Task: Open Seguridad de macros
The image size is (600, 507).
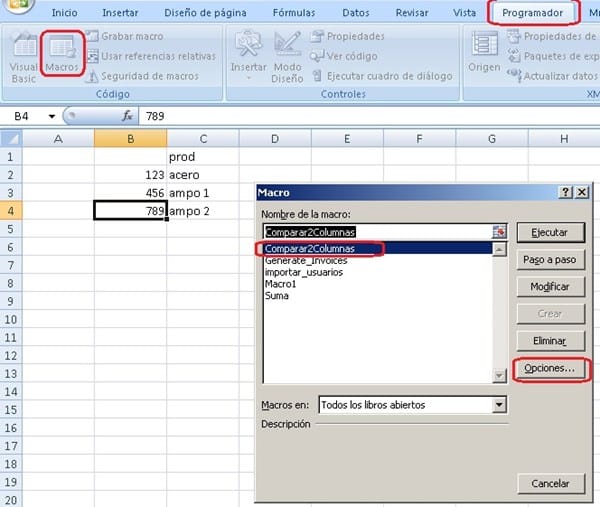Action: click(93, 76)
